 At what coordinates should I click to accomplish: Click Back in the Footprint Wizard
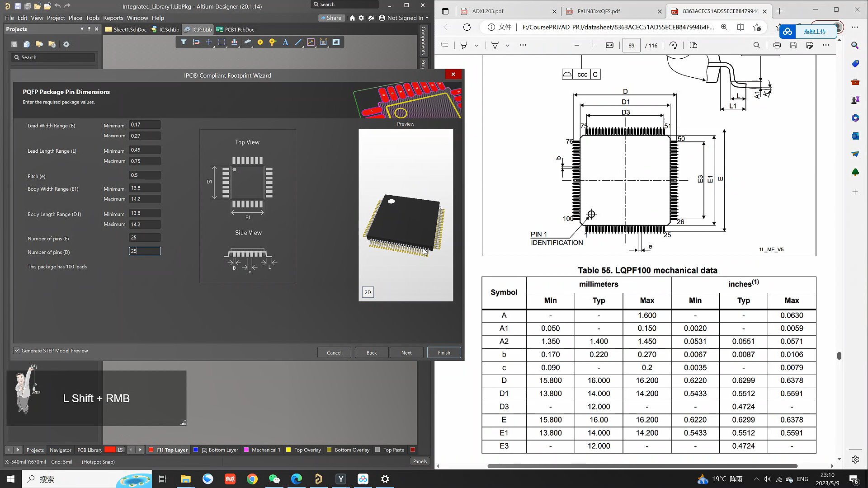click(372, 353)
